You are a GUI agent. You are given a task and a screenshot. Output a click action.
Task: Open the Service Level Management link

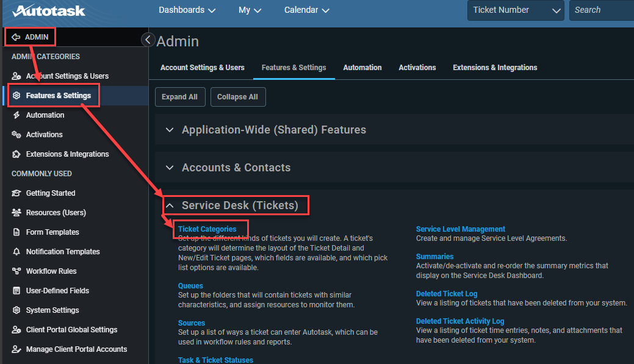point(461,229)
